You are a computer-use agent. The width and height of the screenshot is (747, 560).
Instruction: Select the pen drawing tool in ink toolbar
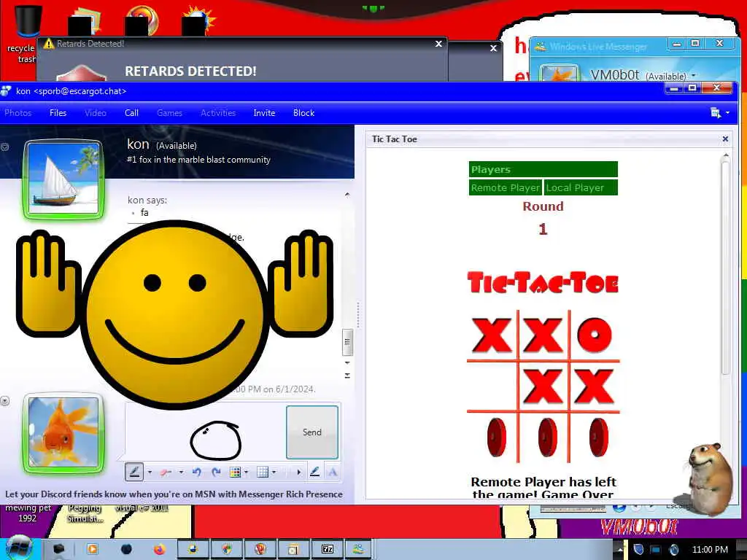(134, 472)
